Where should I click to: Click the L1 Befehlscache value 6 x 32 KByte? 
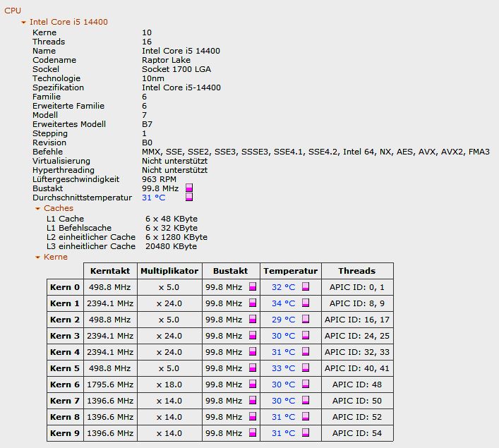coord(172,228)
